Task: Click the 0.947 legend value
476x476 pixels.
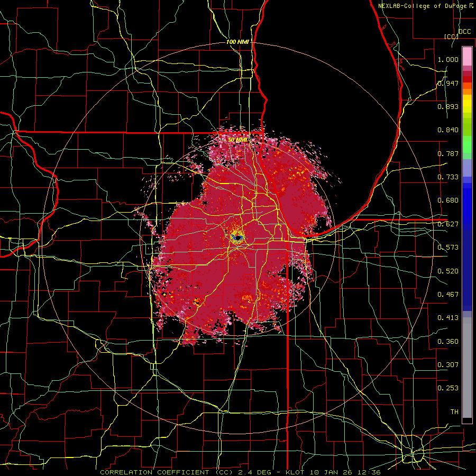Action: pos(448,83)
